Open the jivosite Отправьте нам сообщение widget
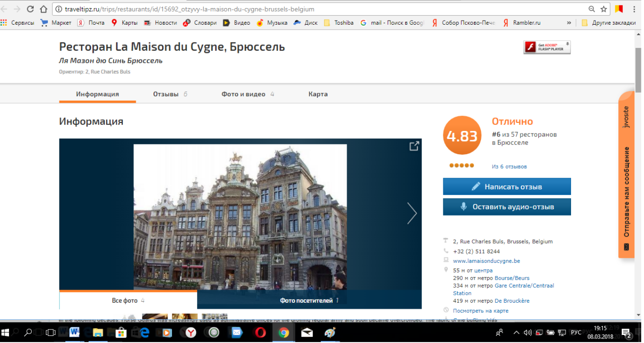 click(x=626, y=175)
